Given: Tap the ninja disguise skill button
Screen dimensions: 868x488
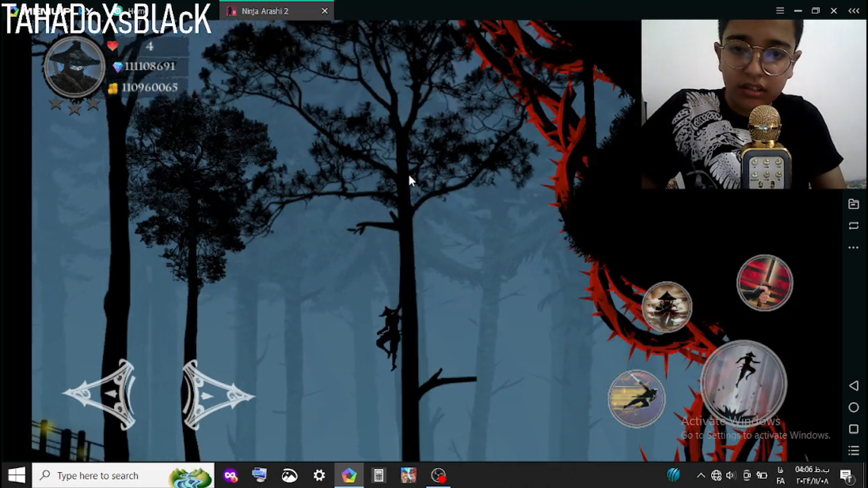Looking at the screenshot, I should point(667,307).
